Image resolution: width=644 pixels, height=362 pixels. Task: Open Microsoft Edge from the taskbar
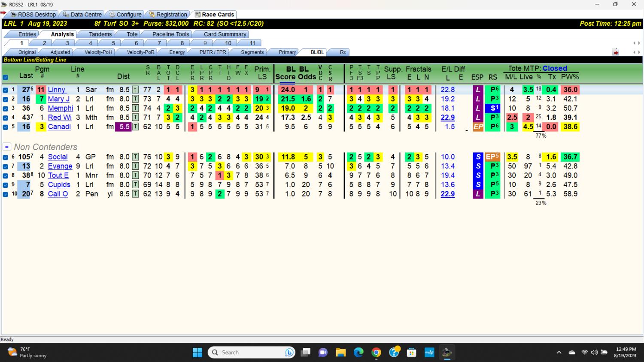click(x=358, y=353)
